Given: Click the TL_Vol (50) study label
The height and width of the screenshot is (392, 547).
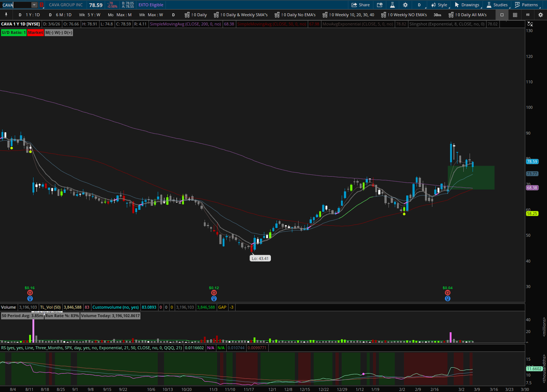Looking at the screenshot, I should coord(50,308).
